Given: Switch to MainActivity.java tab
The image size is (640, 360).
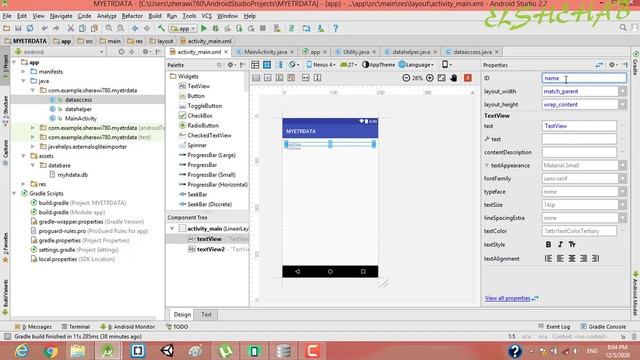Looking at the screenshot, I should point(265,52).
